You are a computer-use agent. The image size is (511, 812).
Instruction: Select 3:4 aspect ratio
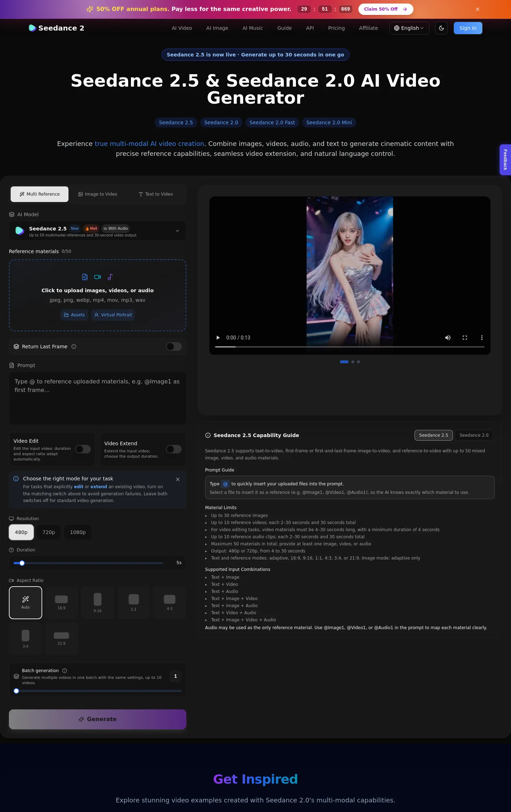pyautogui.click(x=26, y=638)
